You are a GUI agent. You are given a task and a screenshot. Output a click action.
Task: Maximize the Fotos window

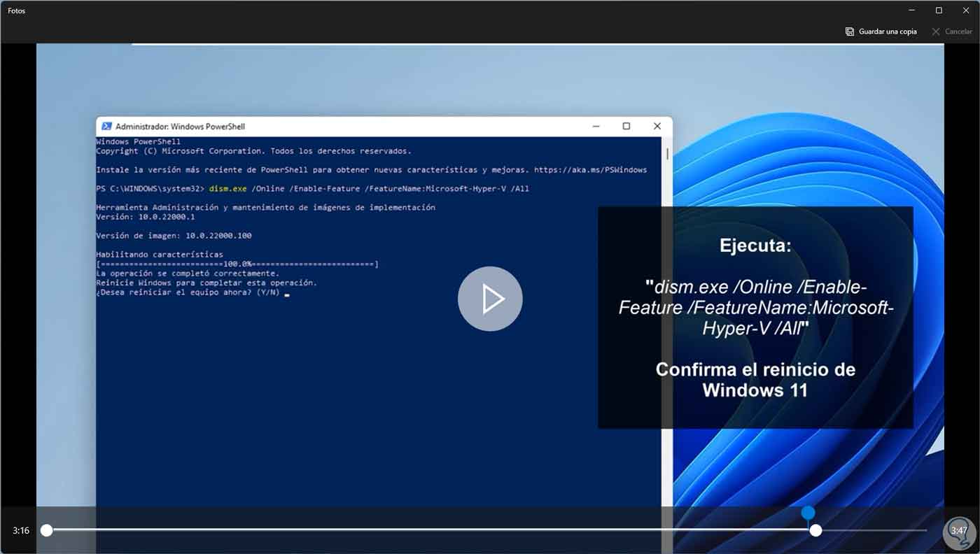pyautogui.click(x=939, y=10)
